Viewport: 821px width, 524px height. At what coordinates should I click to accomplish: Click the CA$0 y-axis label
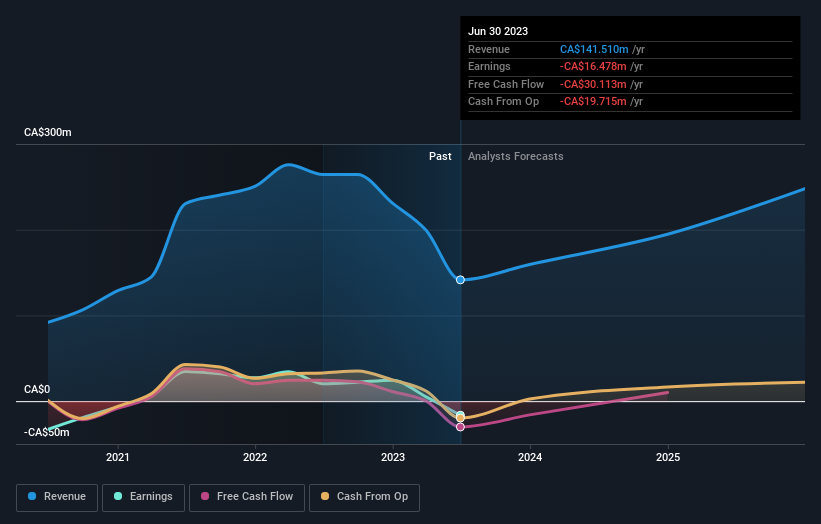click(37, 389)
